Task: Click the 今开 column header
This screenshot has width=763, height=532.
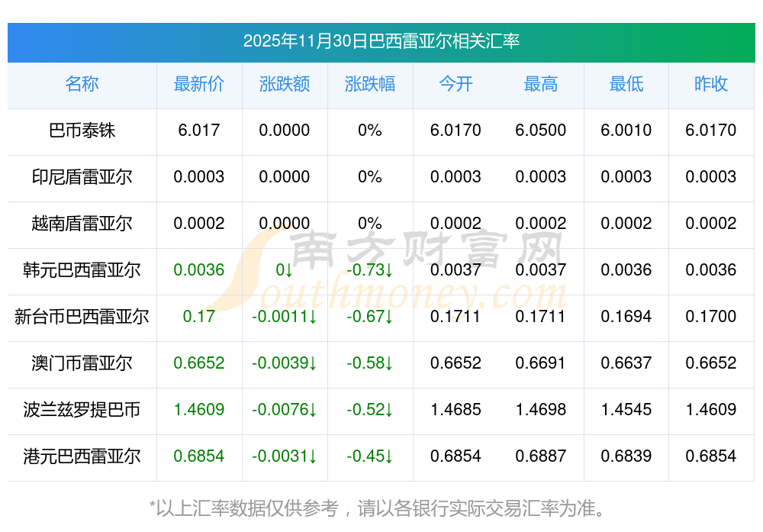Action: point(456,84)
